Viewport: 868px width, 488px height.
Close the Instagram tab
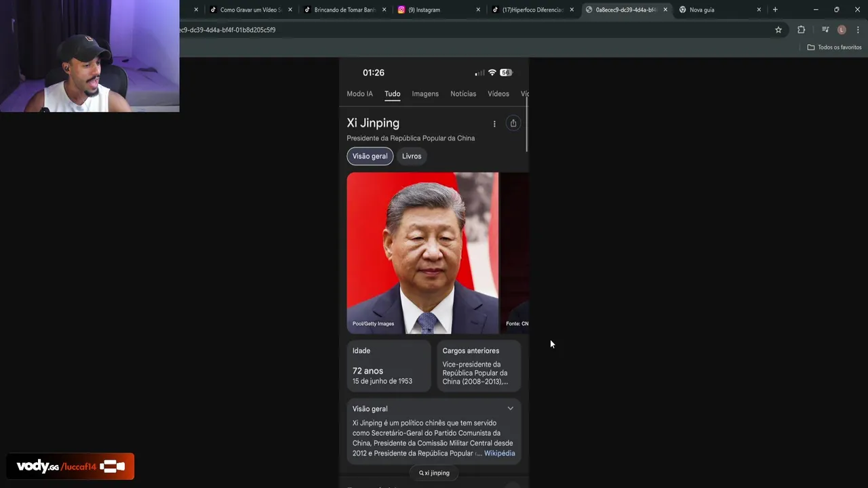coord(478,9)
